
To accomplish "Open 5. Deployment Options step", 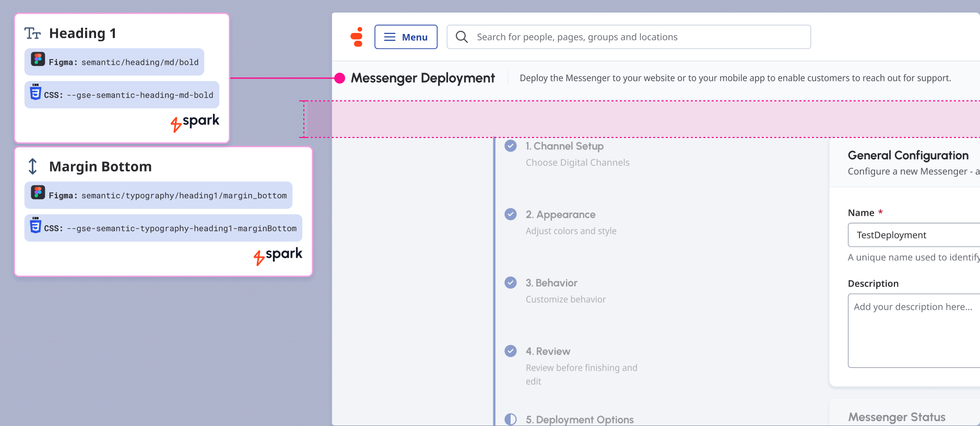I will click(x=580, y=420).
